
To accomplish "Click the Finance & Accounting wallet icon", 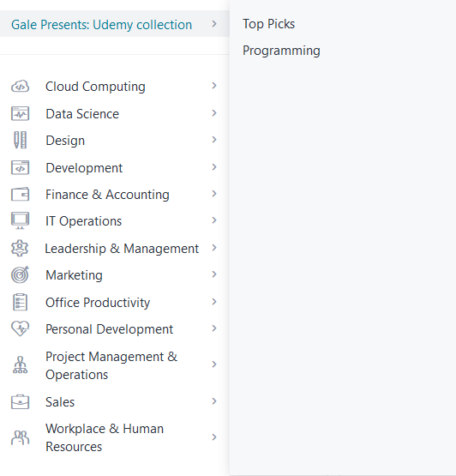I will (20, 195).
